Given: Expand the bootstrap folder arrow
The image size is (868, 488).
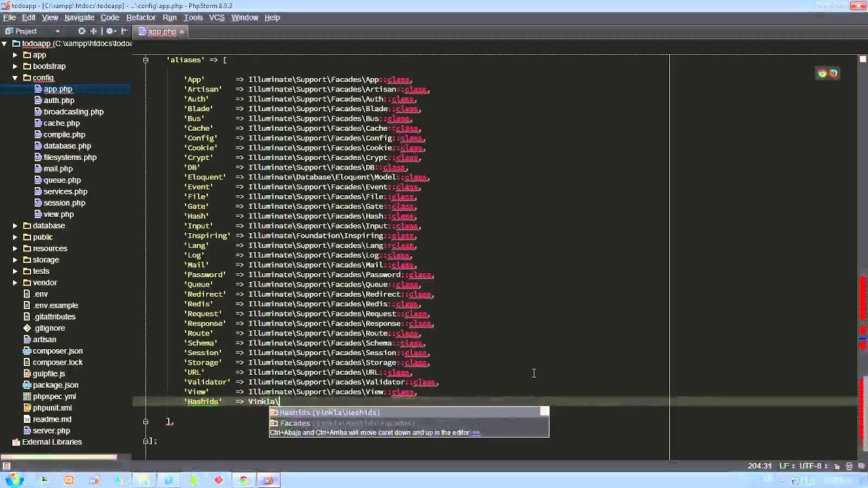Looking at the screenshot, I should click(15, 66).
